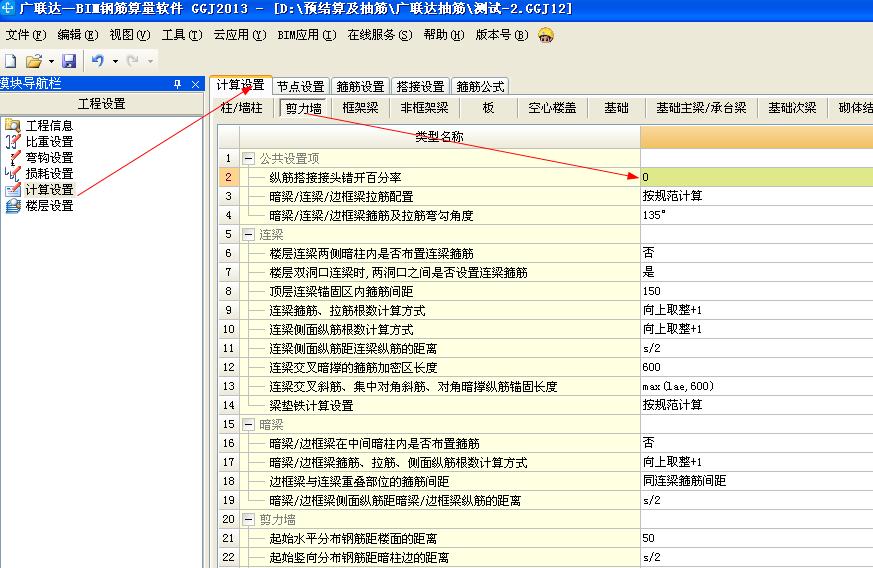Click the Redo arrow icon
The height and width of the screenshot is (568, 873).
[x=133, y=60]
